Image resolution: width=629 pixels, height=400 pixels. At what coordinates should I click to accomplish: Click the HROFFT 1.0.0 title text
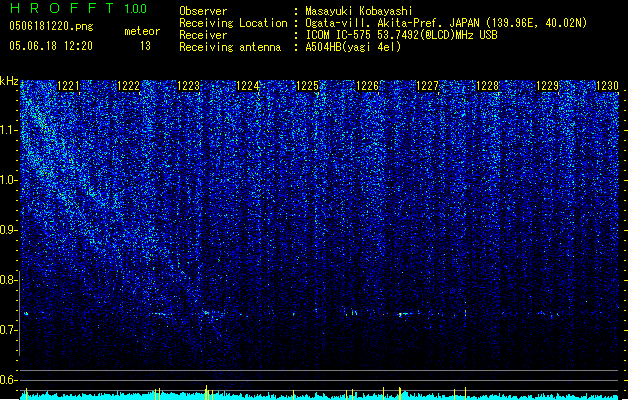[x=78, y=8]
